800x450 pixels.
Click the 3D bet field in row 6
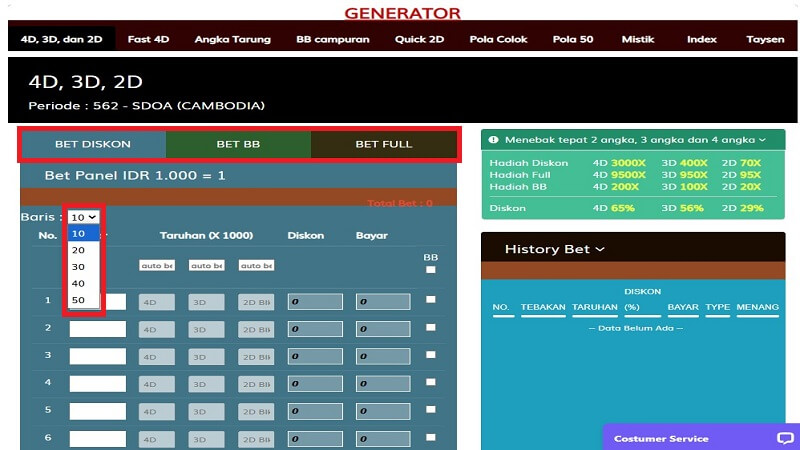click(206, 439)
